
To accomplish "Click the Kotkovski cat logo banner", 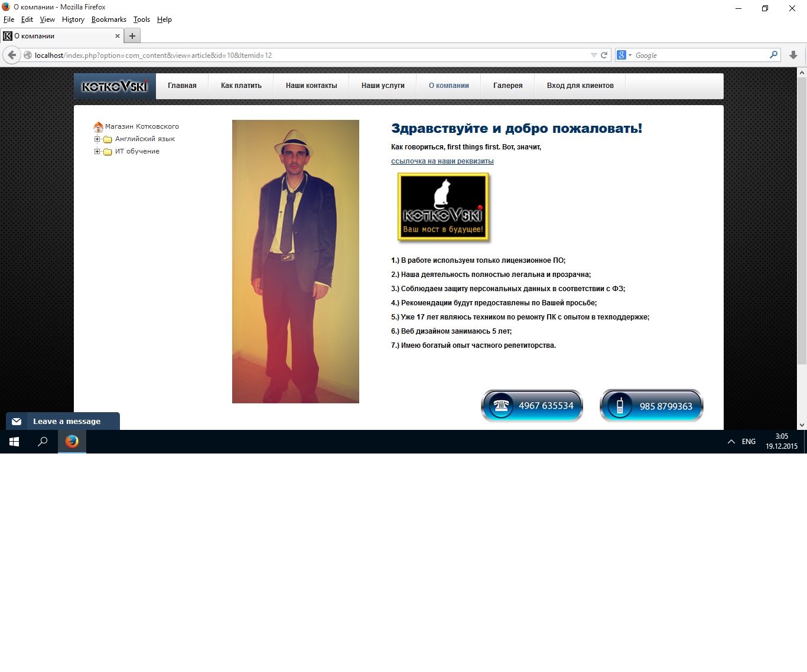I will [x=443, y=207].
